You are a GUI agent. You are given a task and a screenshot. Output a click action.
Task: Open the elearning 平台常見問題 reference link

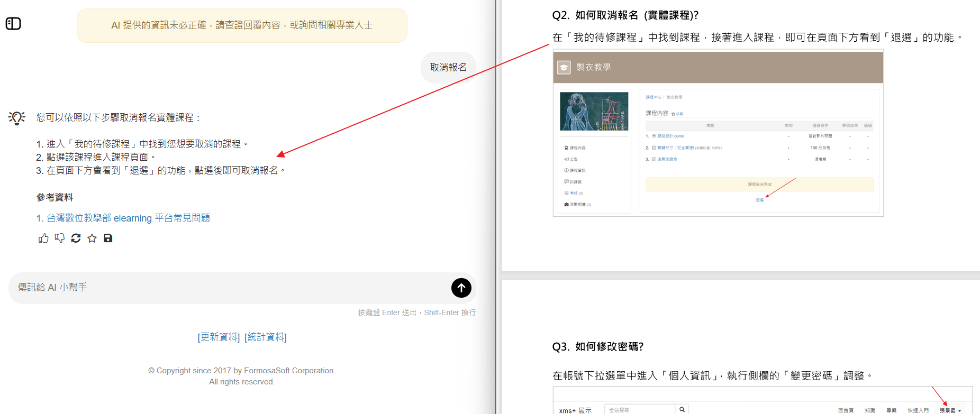point(128,218)
